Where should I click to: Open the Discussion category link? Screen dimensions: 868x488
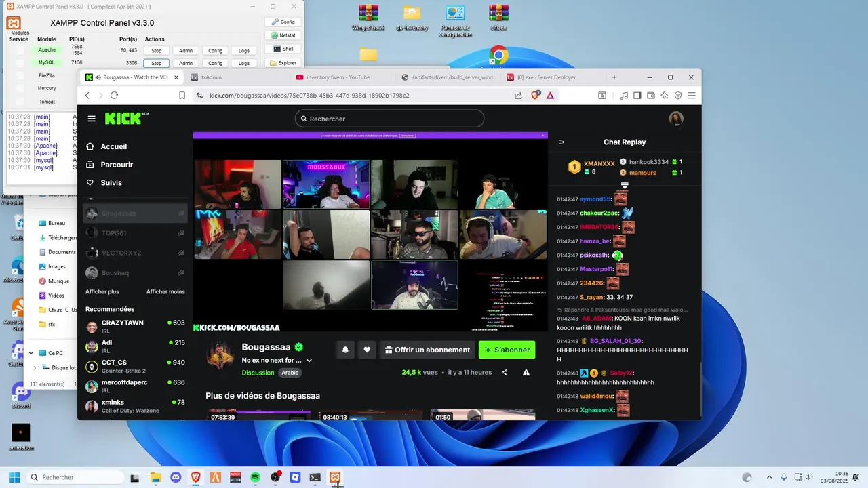click(x=258, y=373)
